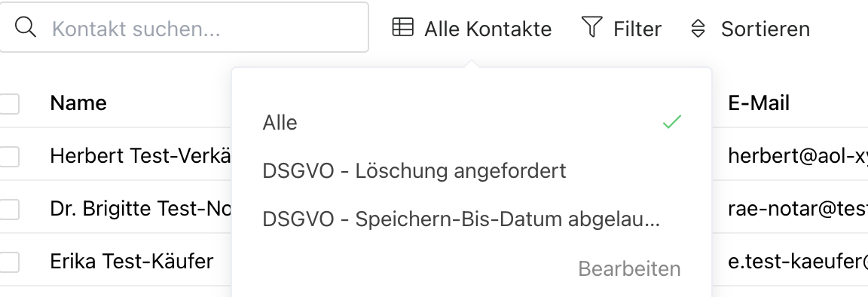Click the table view icon beside Alle Kontakte

coord(402,27)
